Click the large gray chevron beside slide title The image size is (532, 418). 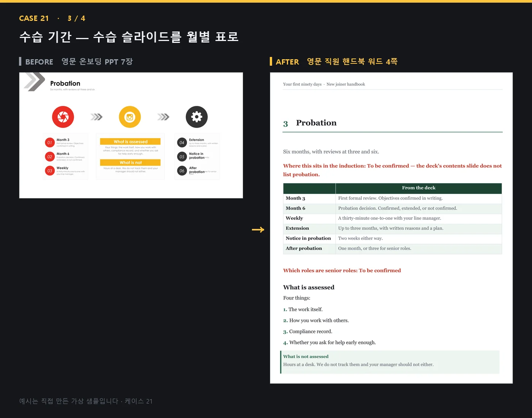(35, 82)
